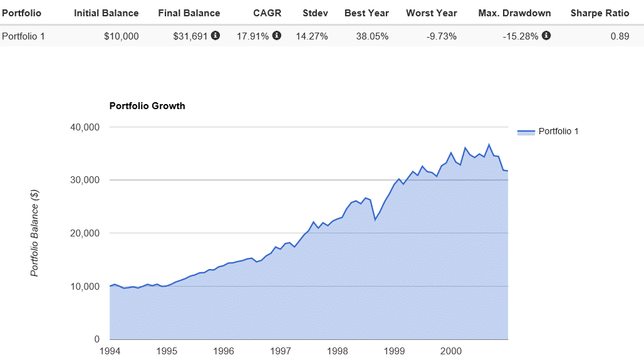This screenshot has height=360, width=644.
Task: Click the 2000 label on the x-axis
Action: 451,350
